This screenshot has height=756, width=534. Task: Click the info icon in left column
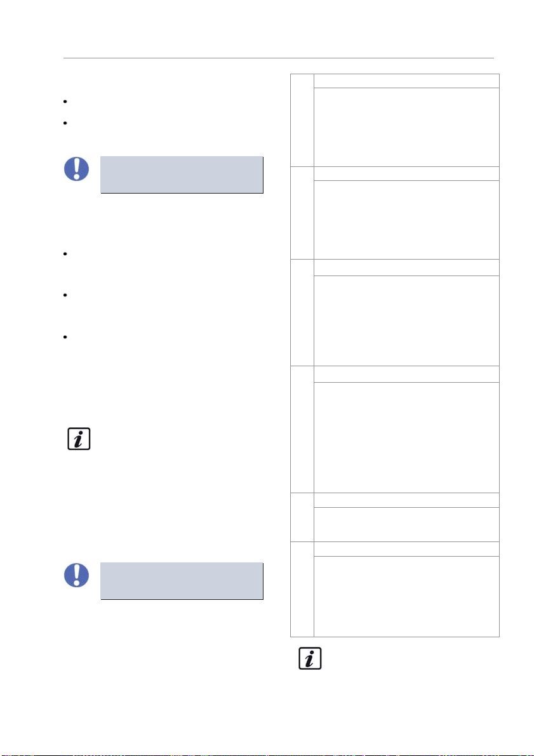(79, 439)
